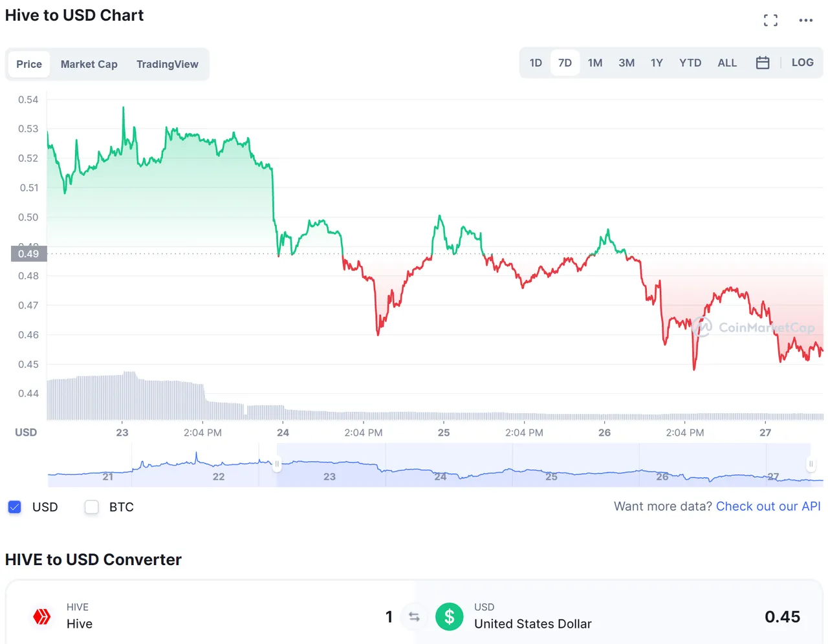The image size is (828, 644).
Task: Select the 1Y time range
Action: point(657,63)
